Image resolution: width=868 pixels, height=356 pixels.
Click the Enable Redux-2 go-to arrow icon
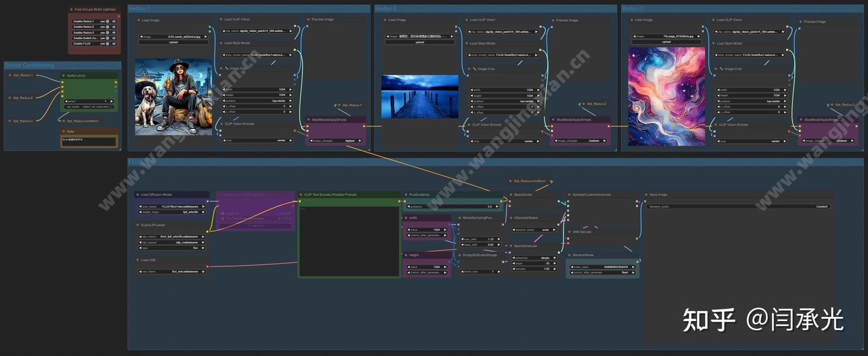click(x=114, y=27)
